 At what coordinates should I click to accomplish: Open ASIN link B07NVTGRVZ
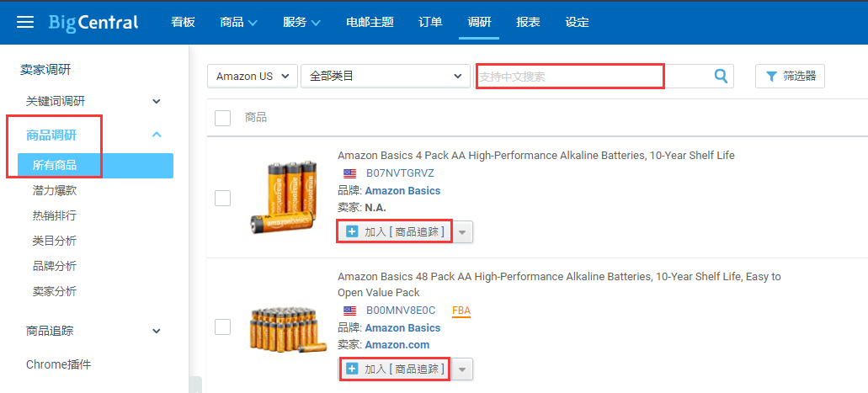click(400, 173)
